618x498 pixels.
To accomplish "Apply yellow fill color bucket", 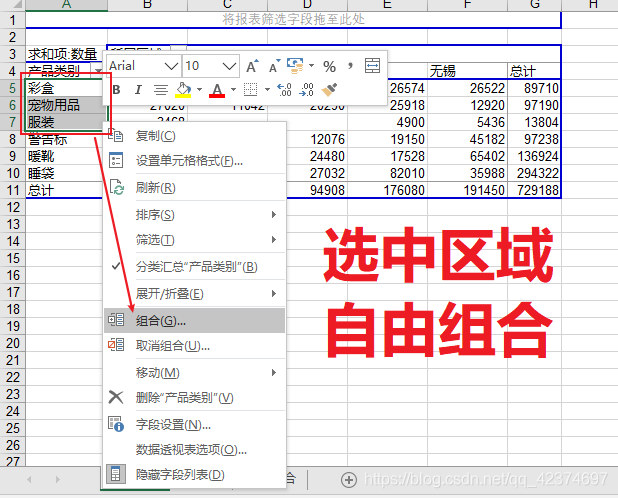I will [x=183, y=90].
